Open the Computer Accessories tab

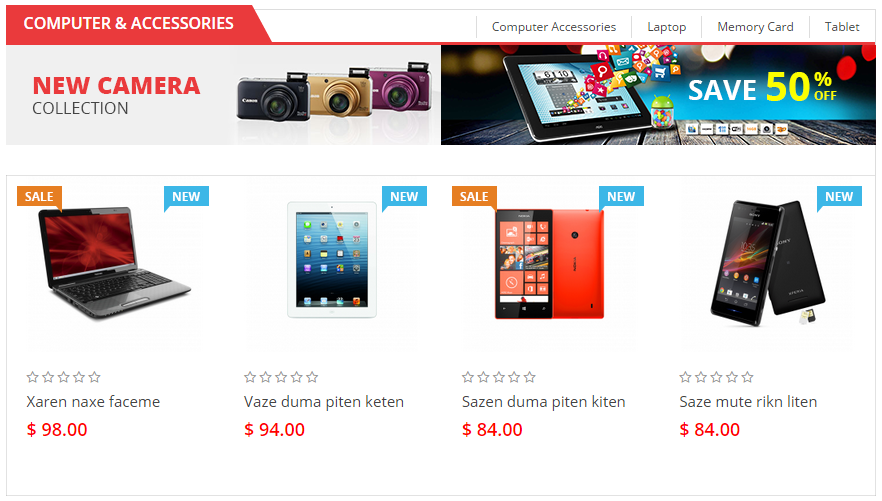pos(554,27)
